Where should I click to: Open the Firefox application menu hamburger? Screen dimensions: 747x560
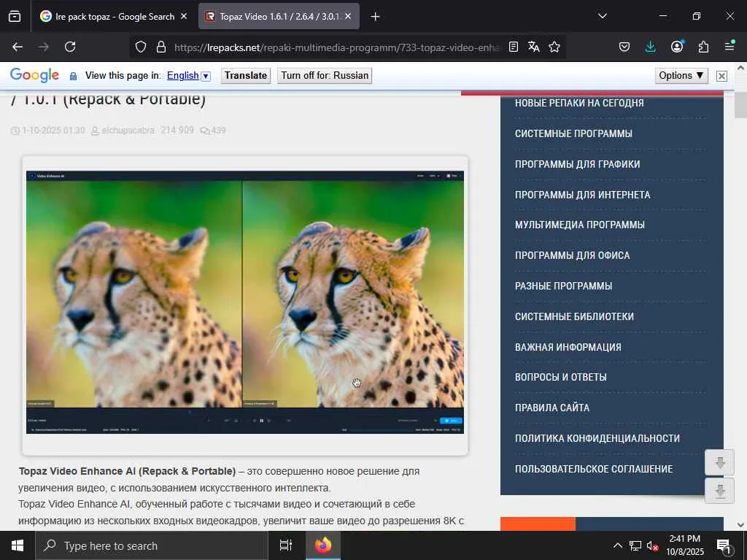click(x=729, y=46)
